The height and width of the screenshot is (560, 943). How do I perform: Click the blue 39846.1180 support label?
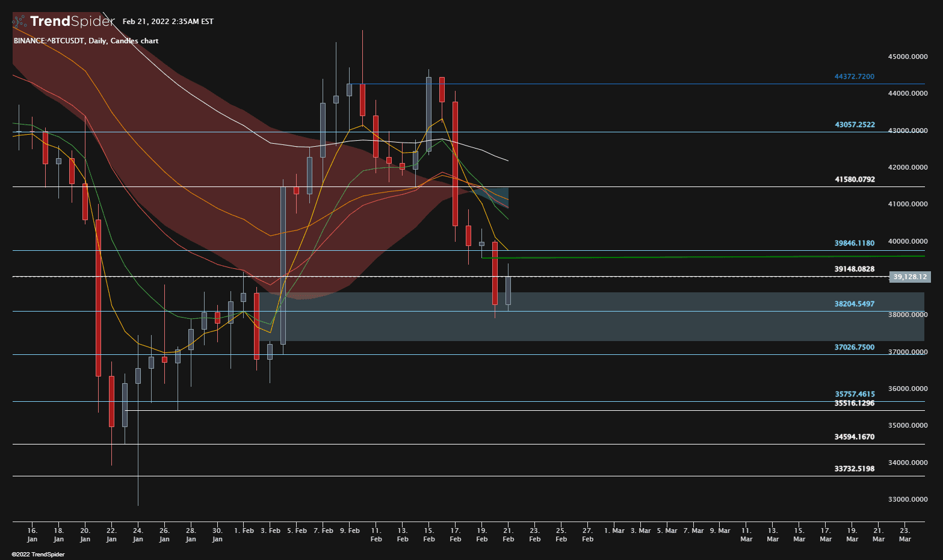[x=854, y=243]
